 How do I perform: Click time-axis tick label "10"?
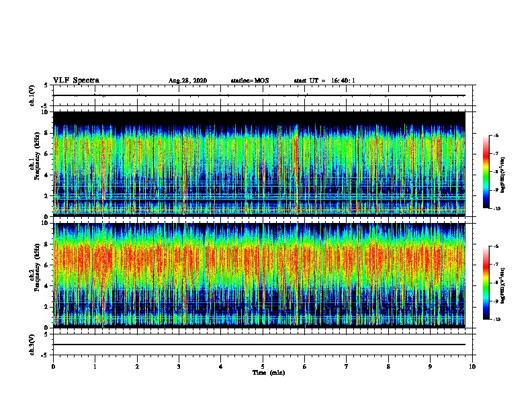(472, 367)
